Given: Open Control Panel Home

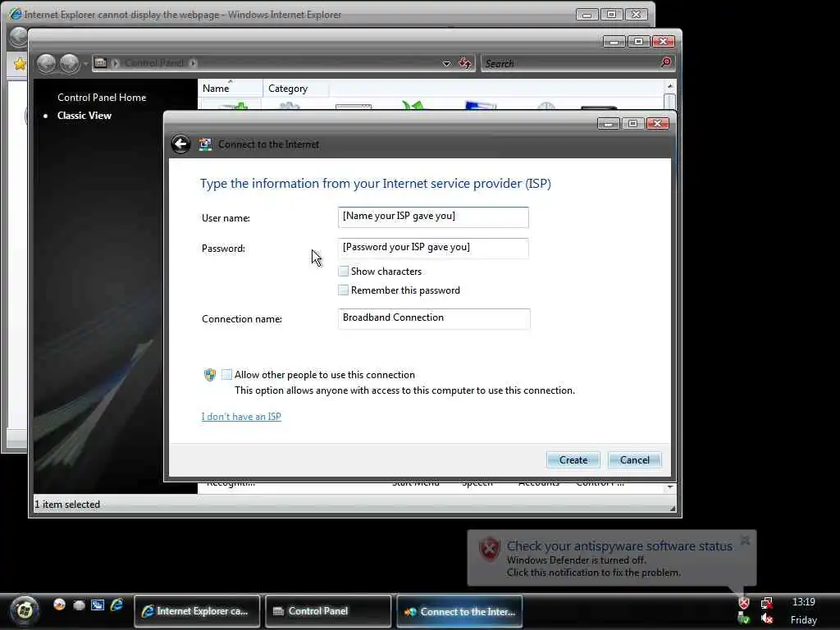Looking at the screenshot, I should coord(102,98).
